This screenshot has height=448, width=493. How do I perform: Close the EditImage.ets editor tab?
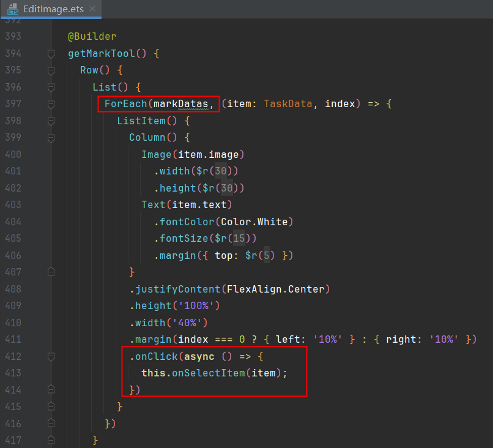[91, 9]
